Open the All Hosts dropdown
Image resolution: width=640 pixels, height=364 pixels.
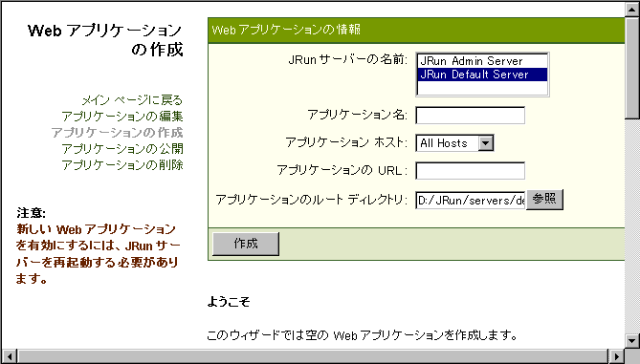(454, 143)
